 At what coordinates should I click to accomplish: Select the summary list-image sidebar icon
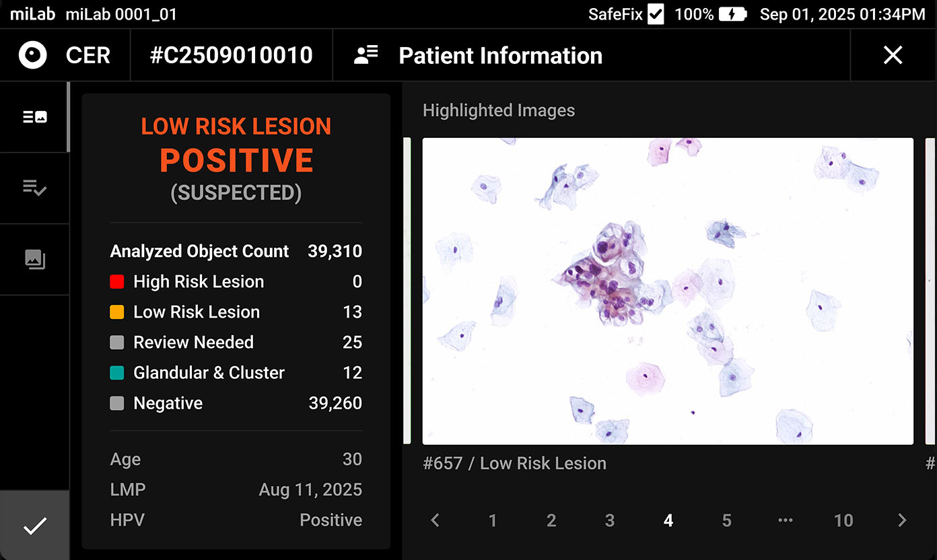pos(34,117)
